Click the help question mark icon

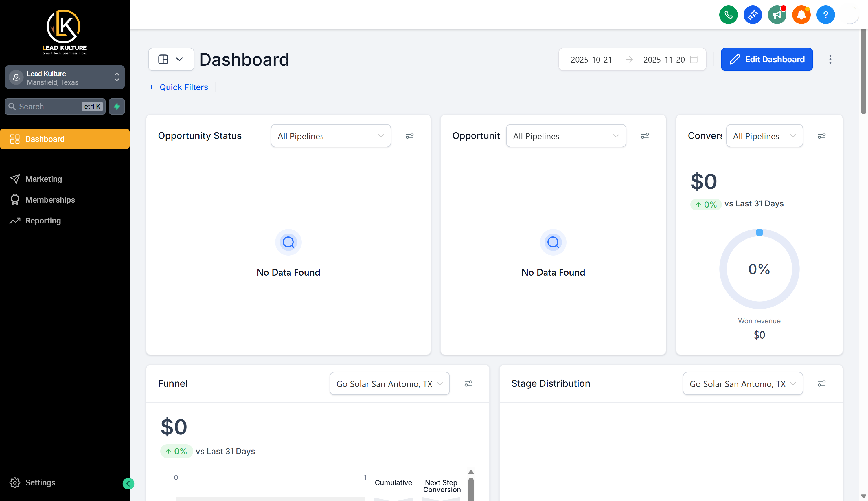point(825,14)
